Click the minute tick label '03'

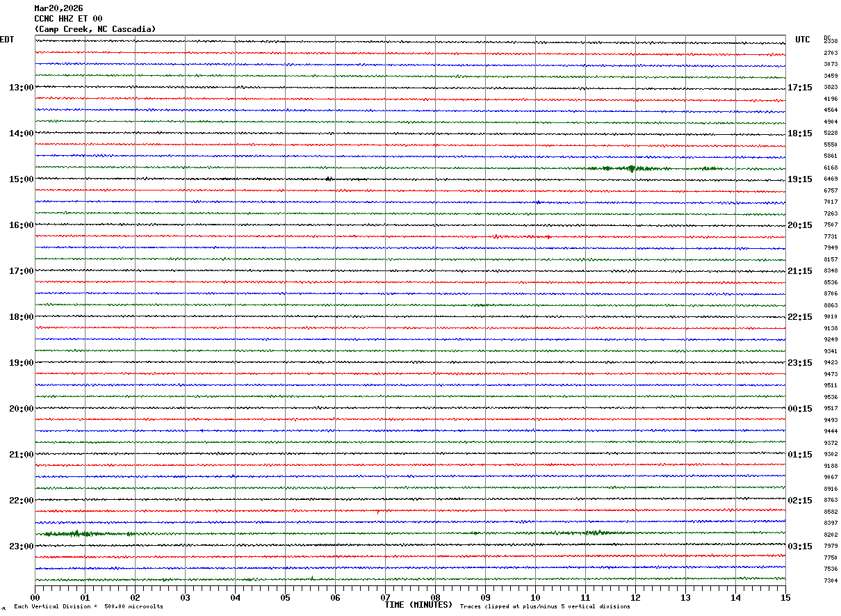[186, 597]
